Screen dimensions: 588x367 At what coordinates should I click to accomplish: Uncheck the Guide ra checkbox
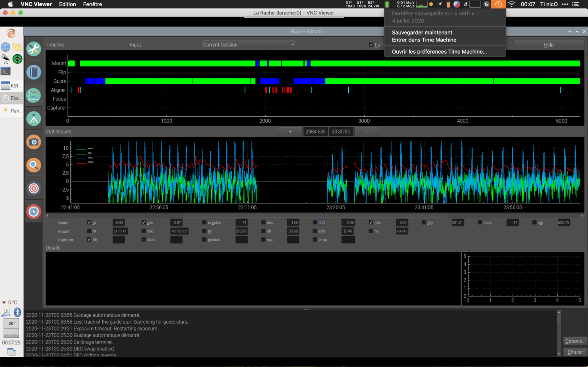click(89, 222)
